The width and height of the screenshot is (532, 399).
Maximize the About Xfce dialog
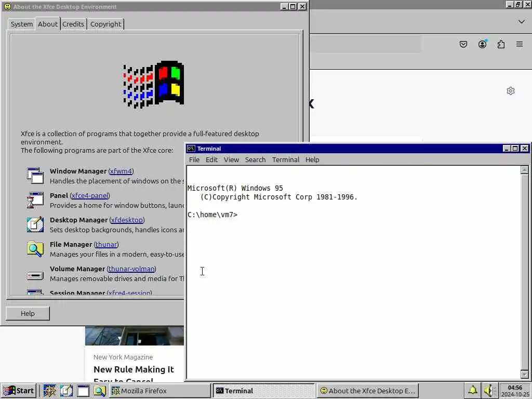[x=293, y=6]
